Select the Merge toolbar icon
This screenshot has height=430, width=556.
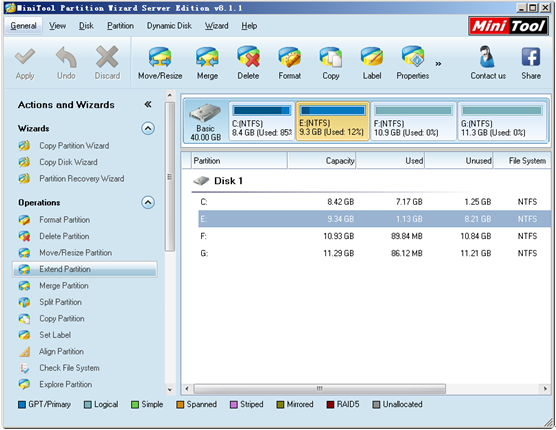click(x=207, y=57)
